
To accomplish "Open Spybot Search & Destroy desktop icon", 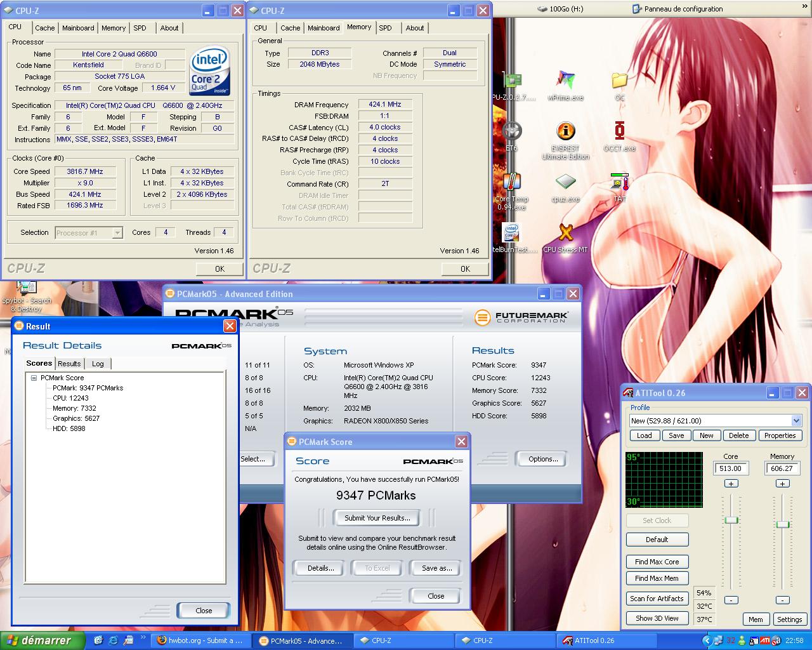I will point(25,297).
